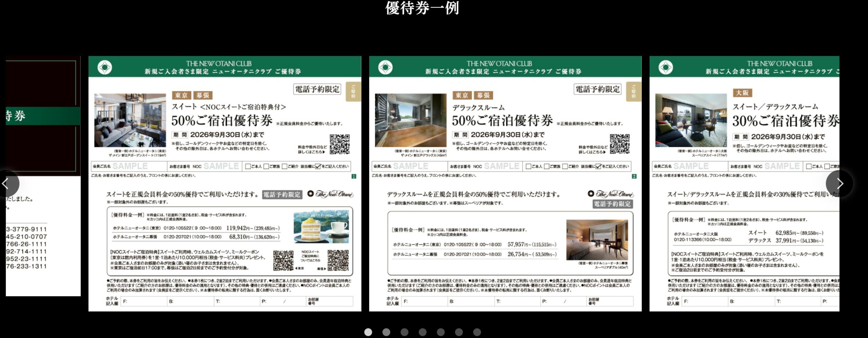Click the 東京 tag on the deluxe room coupon
868x338 pixels.
(x=462, y=96)
